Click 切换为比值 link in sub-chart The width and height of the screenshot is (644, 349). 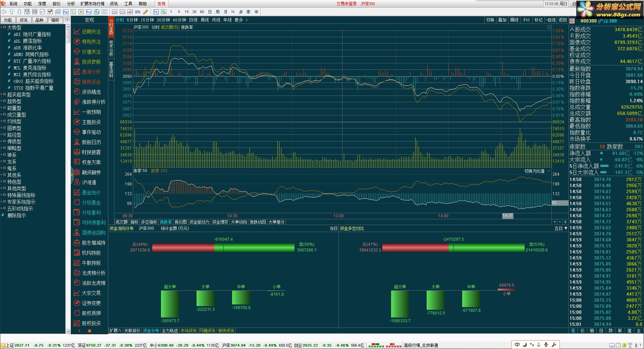[534, 171]
